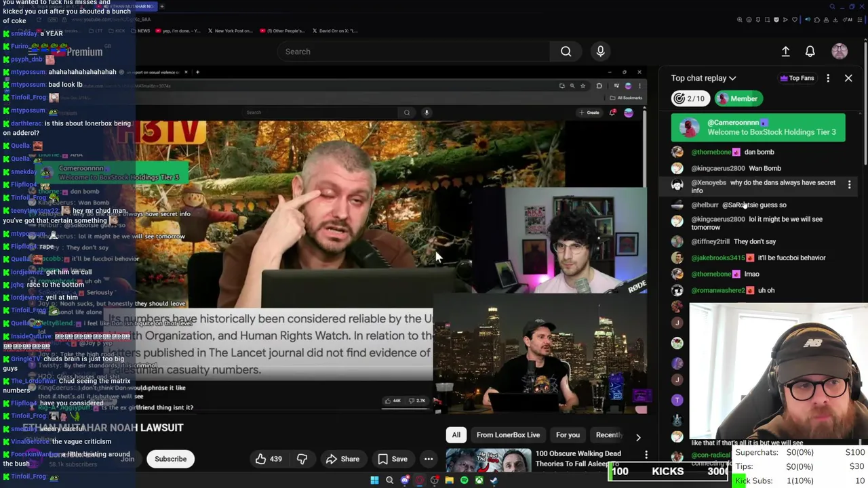The width and height of the screenshot is (868, 488).
Task: Click the Share button
Action: [342, 459]
